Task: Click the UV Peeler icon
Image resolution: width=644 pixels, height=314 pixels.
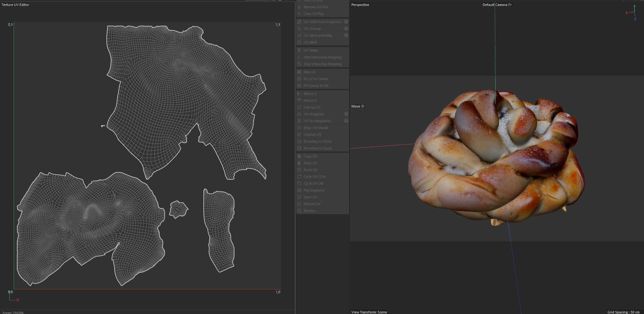Action: coord(299,50)
